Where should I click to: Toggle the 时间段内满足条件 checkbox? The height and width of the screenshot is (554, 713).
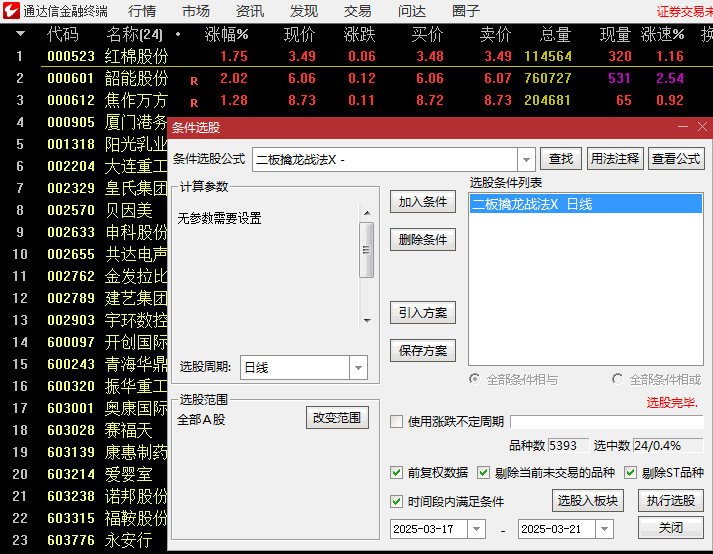(x=397, y=502)
